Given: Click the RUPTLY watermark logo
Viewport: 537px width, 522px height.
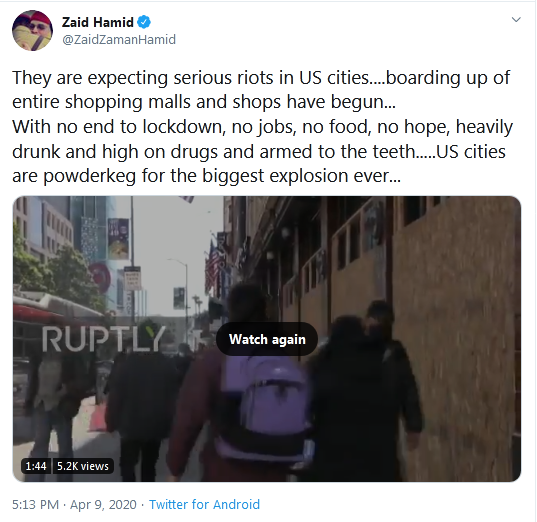Looking at the screenshot, I should tap(104, 339).
